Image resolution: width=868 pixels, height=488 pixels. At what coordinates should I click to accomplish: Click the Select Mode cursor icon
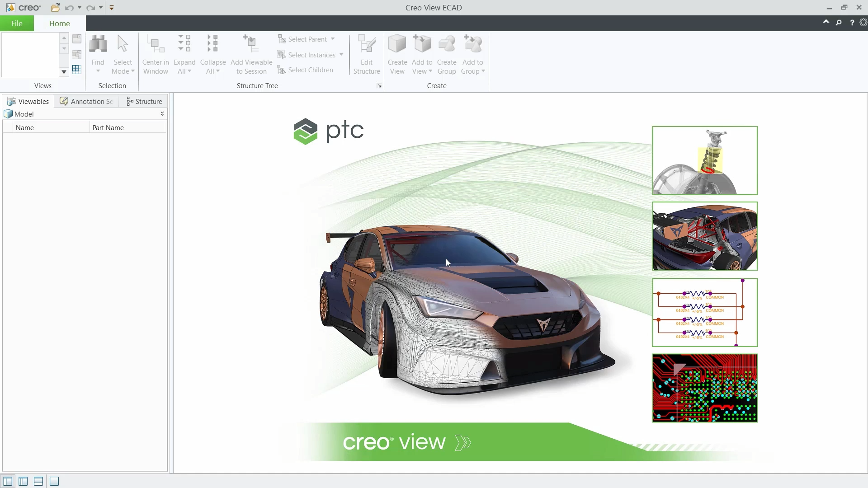(x=123, y=44)
